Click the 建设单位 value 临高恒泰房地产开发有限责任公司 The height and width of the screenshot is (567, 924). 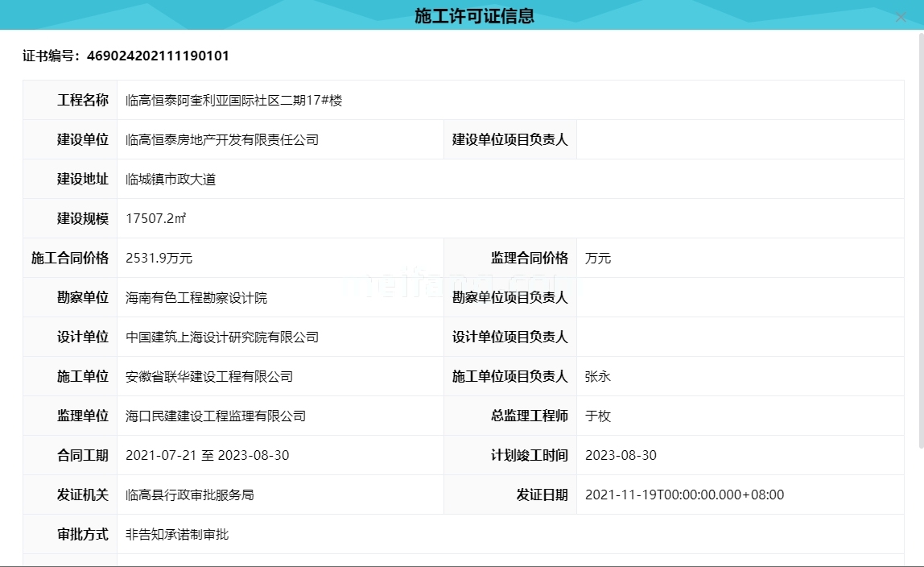click(223, 139)
